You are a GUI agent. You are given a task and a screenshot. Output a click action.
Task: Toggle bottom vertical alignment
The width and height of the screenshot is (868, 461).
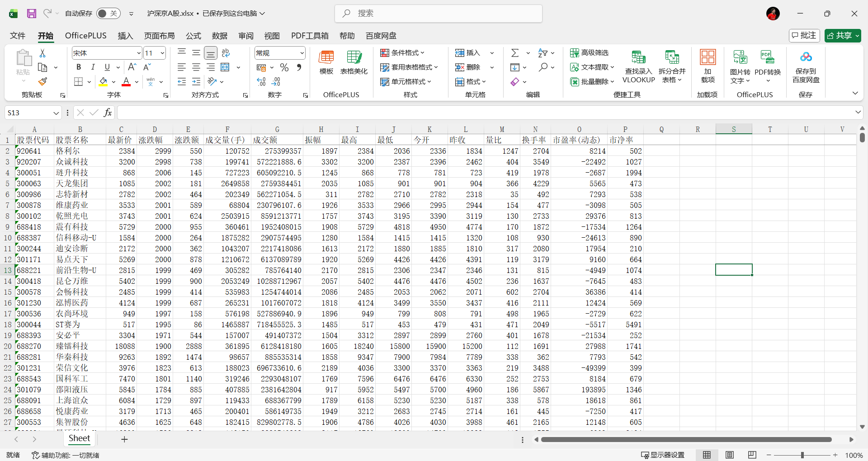point(210,53)
